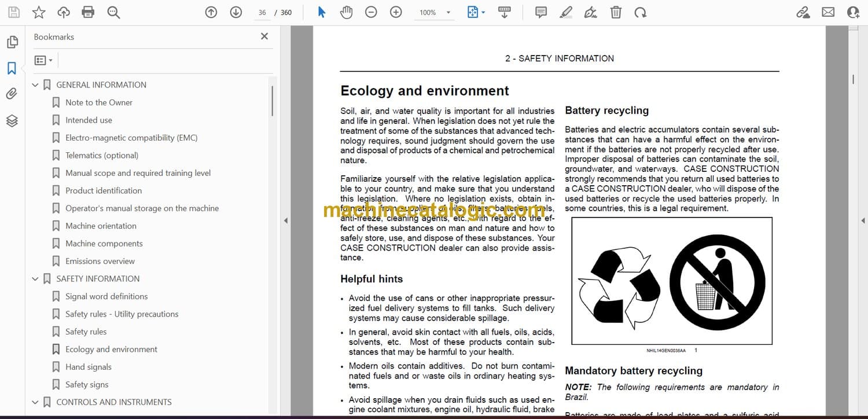Select the Hand pan tool

[x=346, y=12]
